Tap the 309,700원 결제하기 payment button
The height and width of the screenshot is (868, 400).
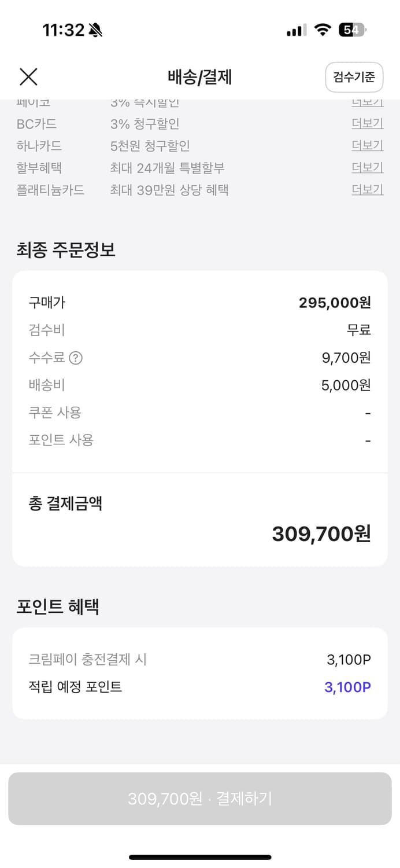tap(200, 798)
